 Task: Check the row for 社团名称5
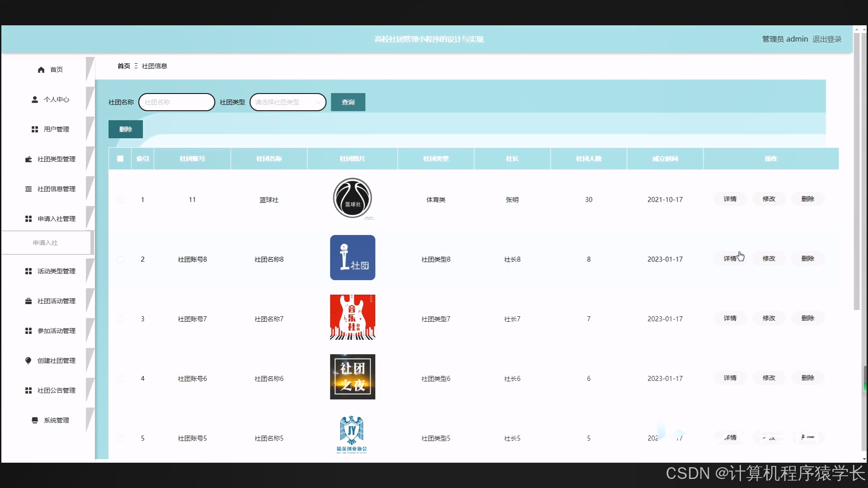coord(120,438)
